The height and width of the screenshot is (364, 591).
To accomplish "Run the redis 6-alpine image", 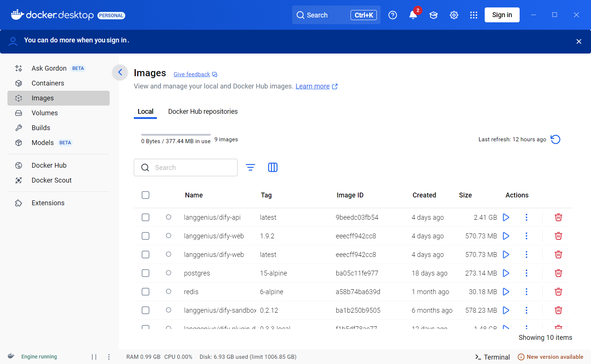I will pyautogui.click(x=506, y=291).
